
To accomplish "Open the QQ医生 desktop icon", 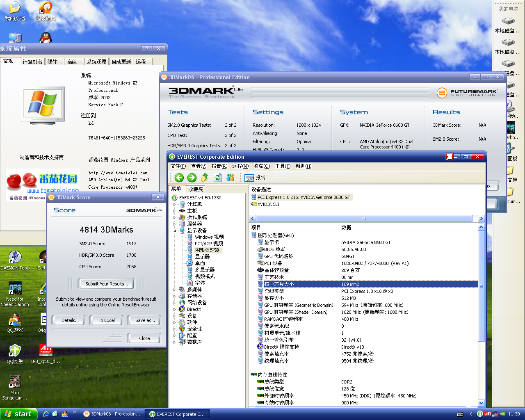I will [x=15, y=354].
